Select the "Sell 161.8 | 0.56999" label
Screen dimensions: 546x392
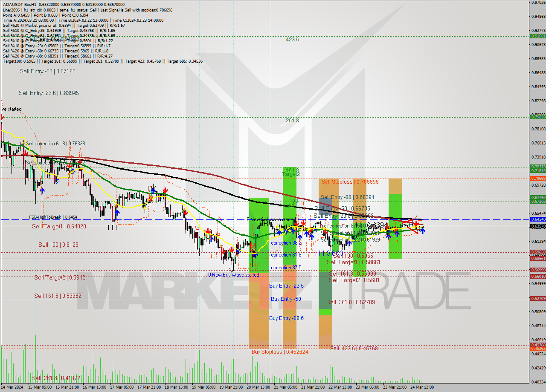point(352,274)
